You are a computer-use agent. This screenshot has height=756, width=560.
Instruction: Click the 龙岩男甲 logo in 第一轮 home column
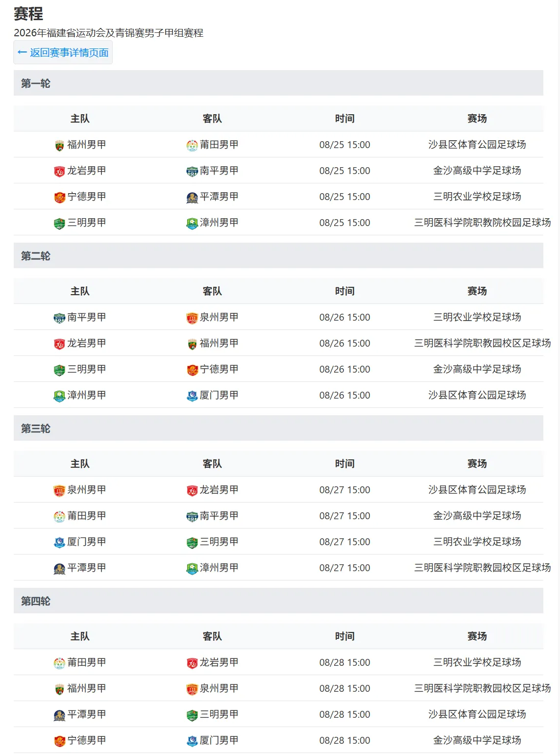(59, 171)
